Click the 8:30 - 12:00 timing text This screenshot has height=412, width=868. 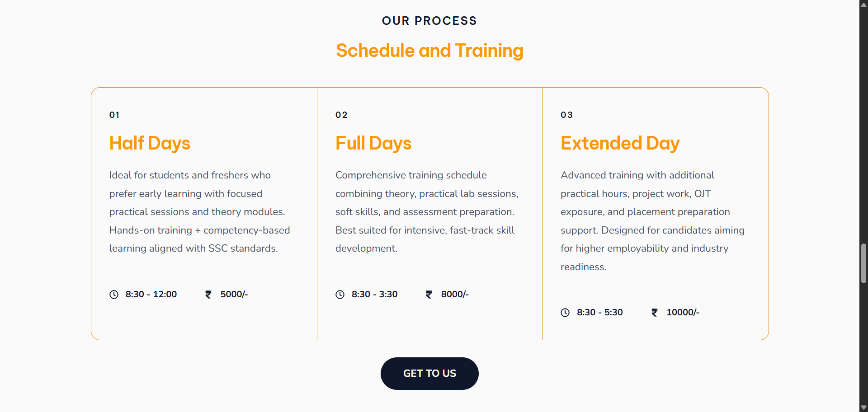(x=151, y=295)
